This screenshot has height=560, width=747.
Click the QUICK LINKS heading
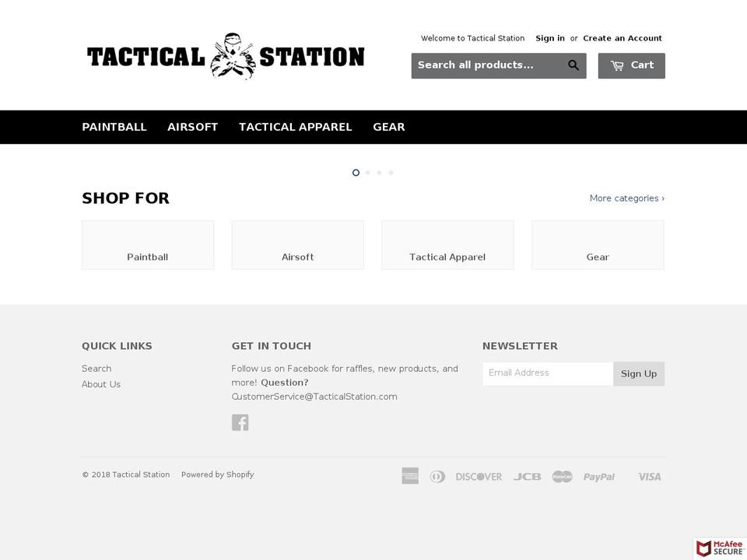click(117, 346)
